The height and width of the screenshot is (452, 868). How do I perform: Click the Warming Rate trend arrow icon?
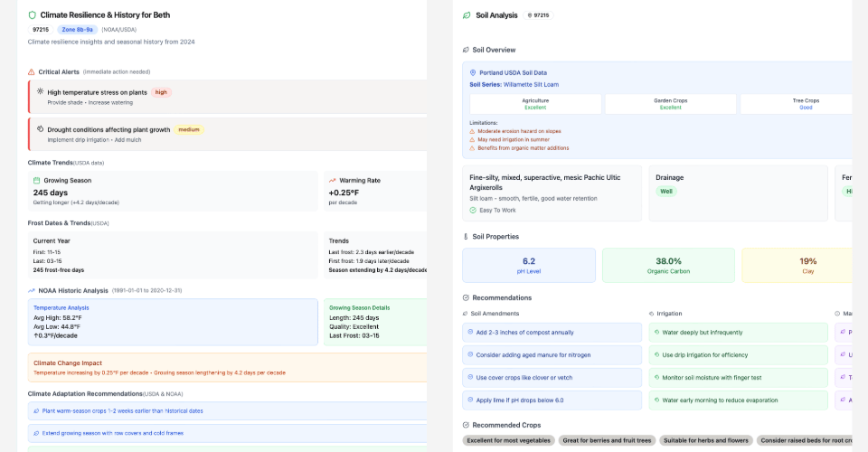pyautogui.click(x=333, y=180)
